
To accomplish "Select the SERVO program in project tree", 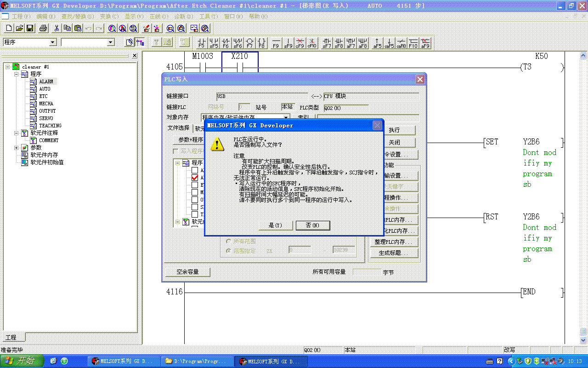I will pyautogui.click(x=46, y=118).
